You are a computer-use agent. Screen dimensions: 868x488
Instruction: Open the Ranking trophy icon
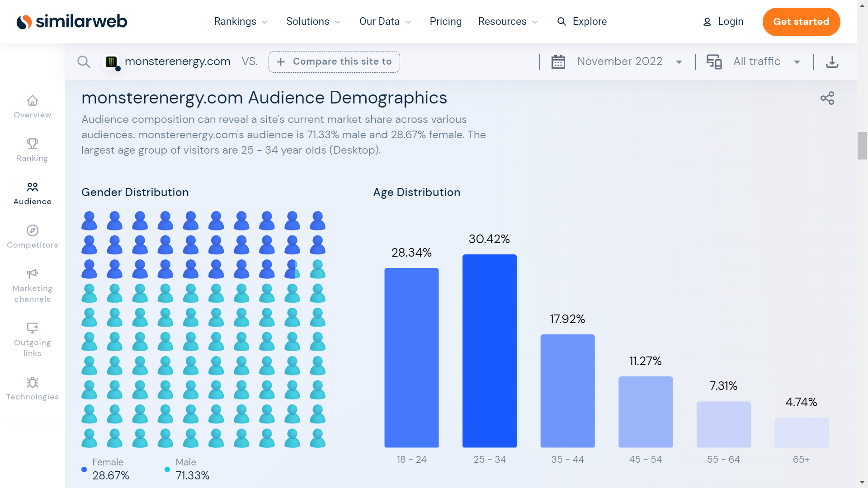point(33,144)
